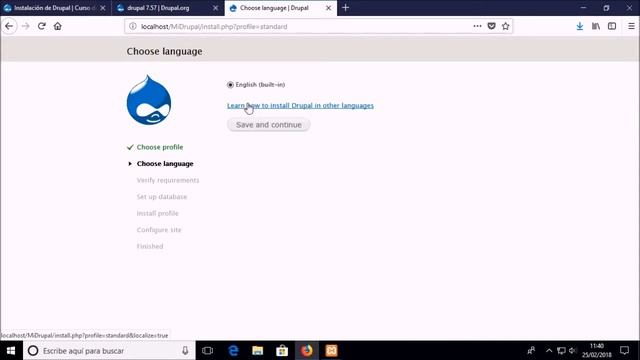Close the Instalación de Drupal tab
Viewport: 640px width, 360px height.
point(103,8)
